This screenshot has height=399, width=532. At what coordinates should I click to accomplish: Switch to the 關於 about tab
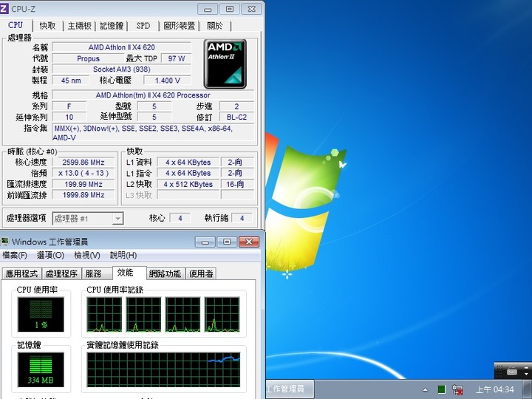coord(215,26)
